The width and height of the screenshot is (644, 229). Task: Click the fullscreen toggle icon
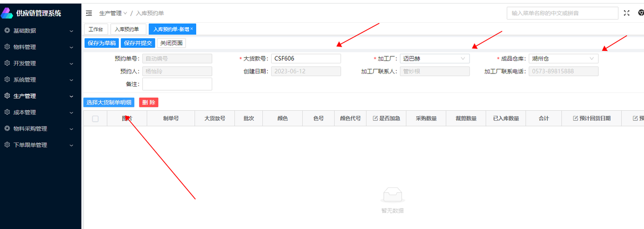pos(626,13)
